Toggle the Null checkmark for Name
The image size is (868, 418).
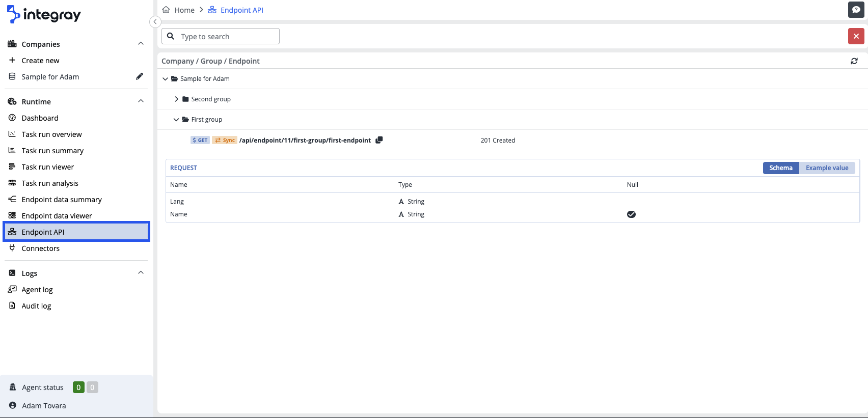[x=631, y=214]
